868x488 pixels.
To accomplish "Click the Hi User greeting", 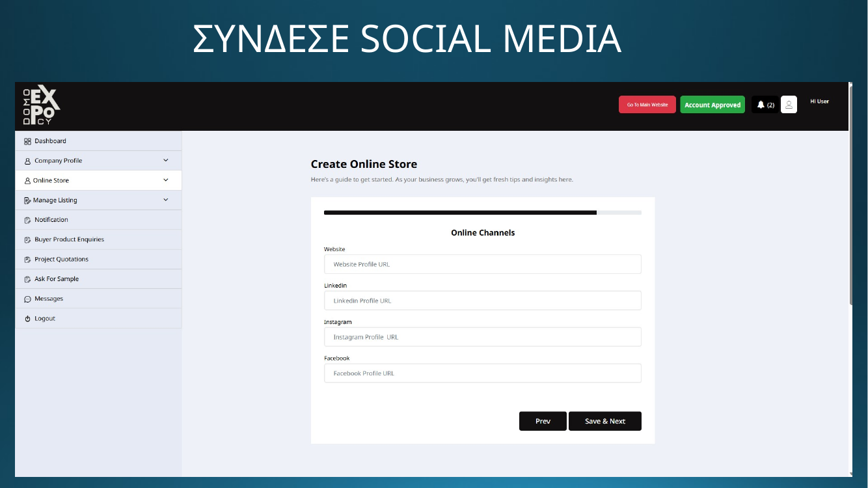I will [819, 102].
